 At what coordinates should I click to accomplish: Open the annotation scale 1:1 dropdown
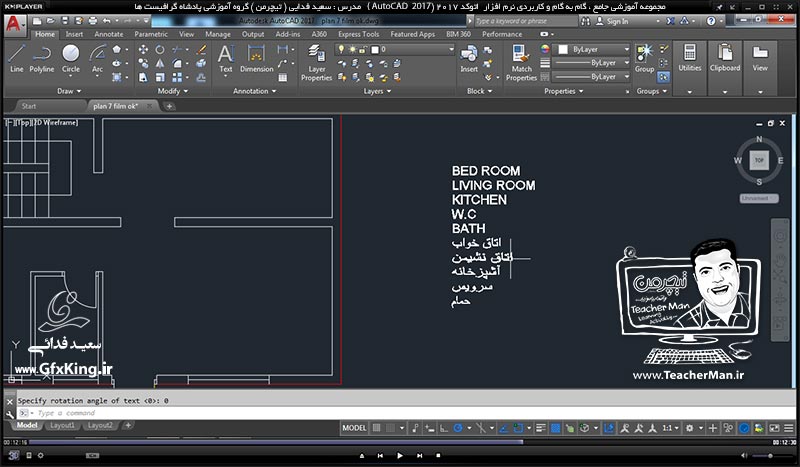(670, 428)
